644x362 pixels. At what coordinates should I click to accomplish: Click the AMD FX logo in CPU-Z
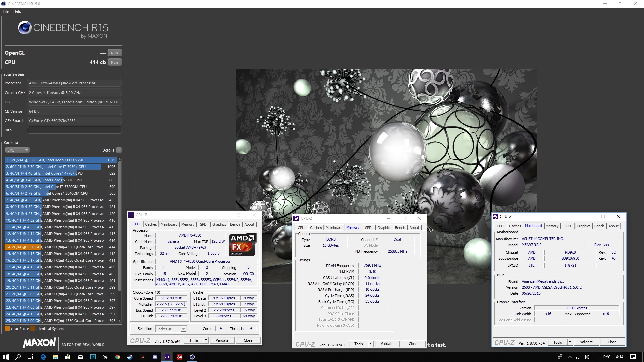tap(243, 244)
